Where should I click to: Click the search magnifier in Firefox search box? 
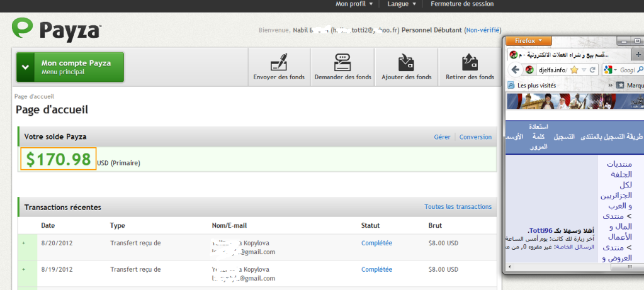click(x=640, y=70)
